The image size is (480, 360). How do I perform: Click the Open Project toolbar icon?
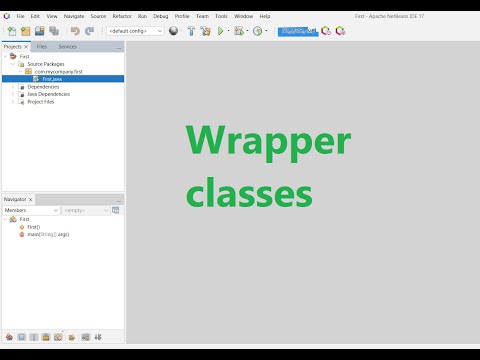(40, 31)
